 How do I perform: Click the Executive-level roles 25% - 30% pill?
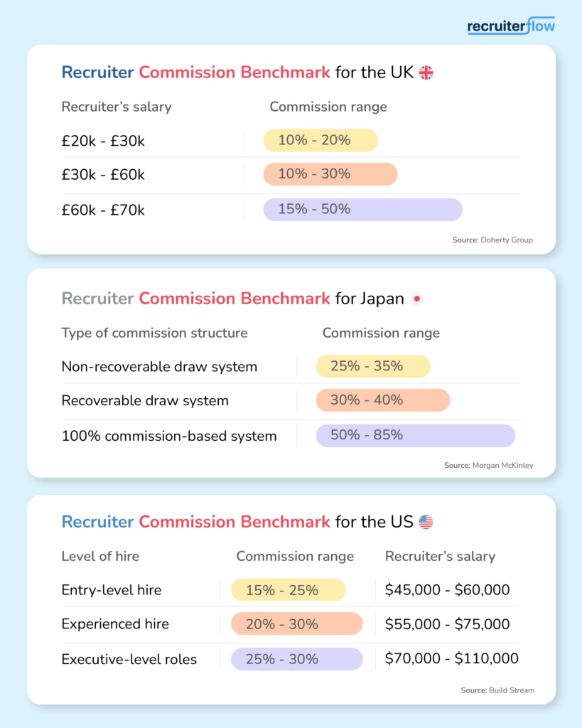pos(297,659)
